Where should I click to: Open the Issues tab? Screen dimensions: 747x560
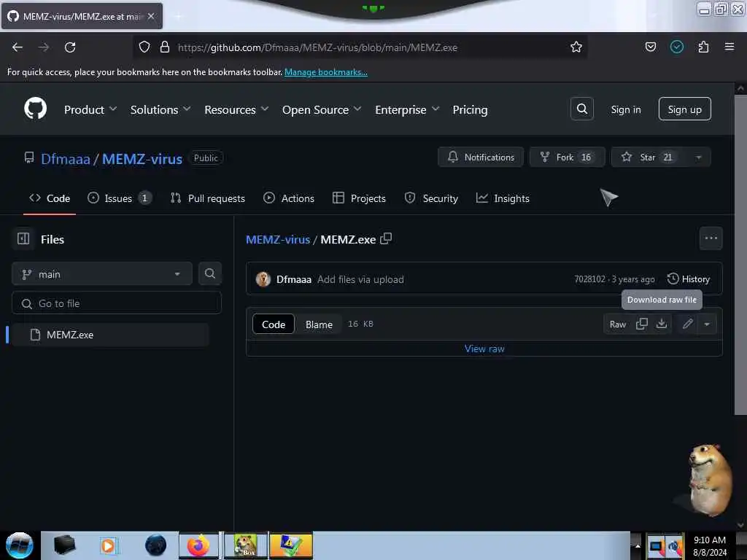click(120, 198)
